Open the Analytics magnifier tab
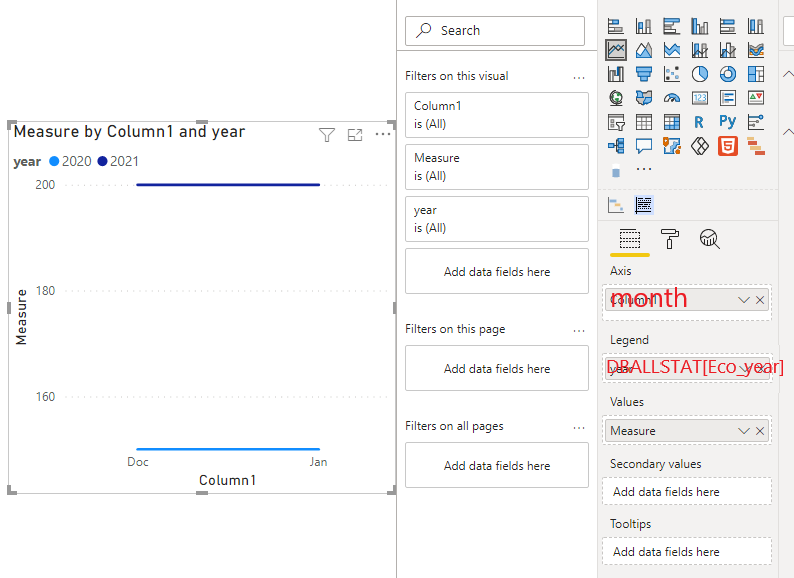The height and width of the screenshot is (578, 794). (x=709, y=239)
